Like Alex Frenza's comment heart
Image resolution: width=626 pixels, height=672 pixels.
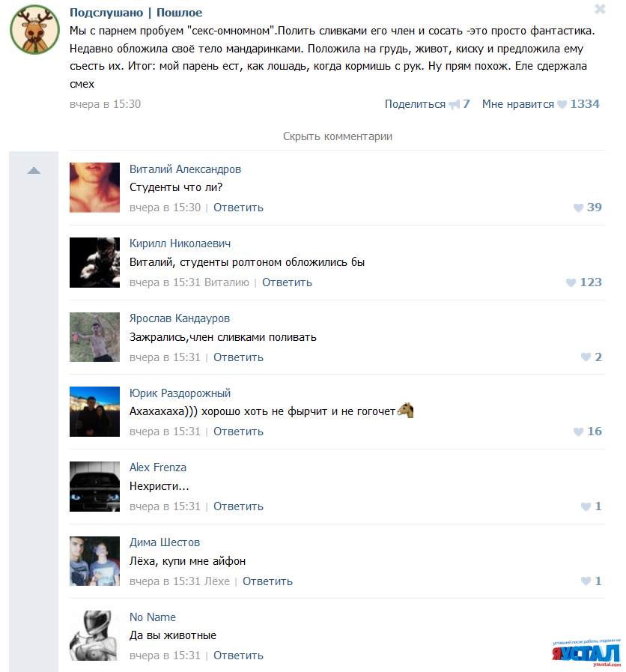click(586, 507)
